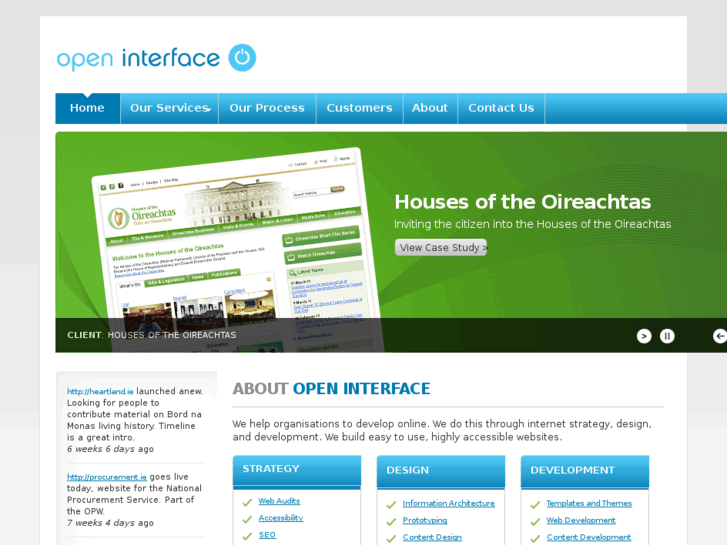Click checkmark icon beside Accessibility
Image resolution: width=727 pixels, height=545 pixels.
click(x=247, y=519)
